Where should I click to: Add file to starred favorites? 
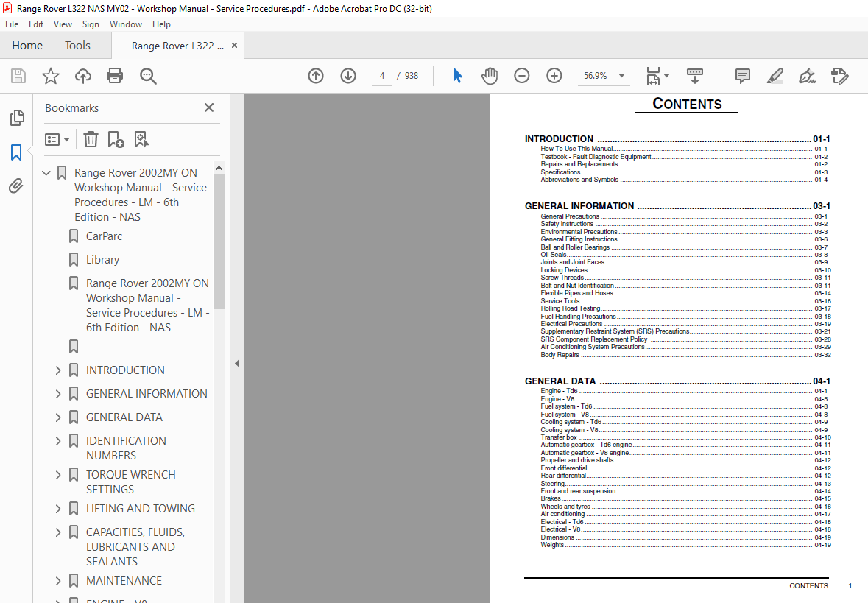50,76
